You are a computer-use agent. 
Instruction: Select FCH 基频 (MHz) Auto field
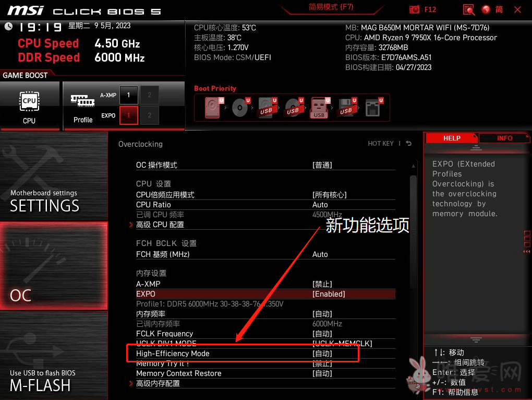(x=265, y=254)
